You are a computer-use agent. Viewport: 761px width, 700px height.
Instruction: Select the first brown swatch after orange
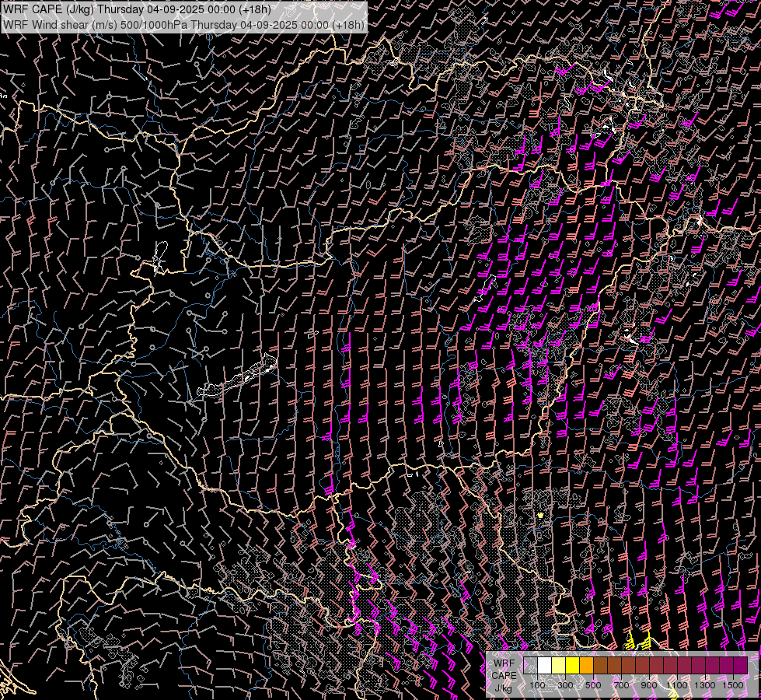point(600,665)
